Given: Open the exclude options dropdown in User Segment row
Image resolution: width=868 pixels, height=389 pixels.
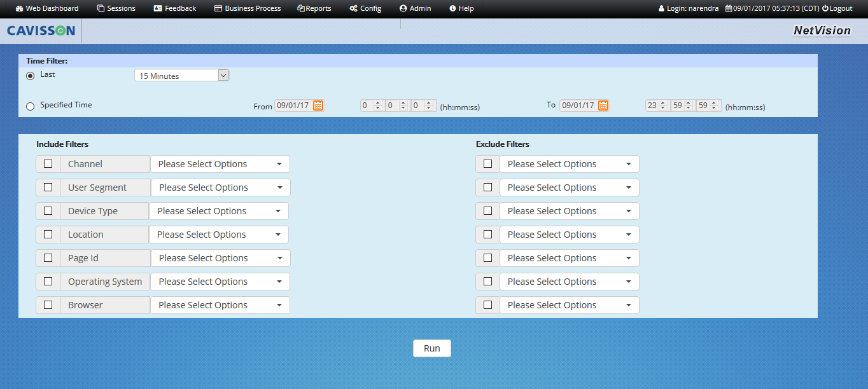Looking at the screenshot, I should (570, 188).
